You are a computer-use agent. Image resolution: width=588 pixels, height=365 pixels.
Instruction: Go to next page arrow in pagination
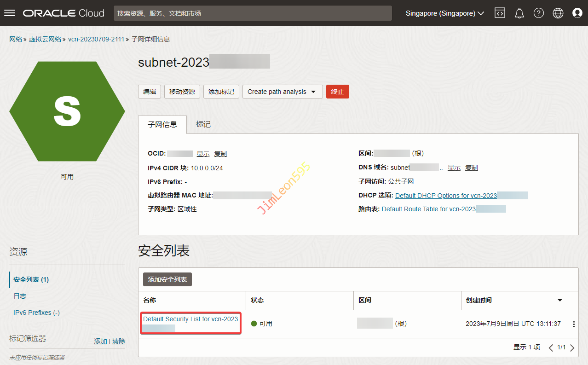[x=572, y=348]
